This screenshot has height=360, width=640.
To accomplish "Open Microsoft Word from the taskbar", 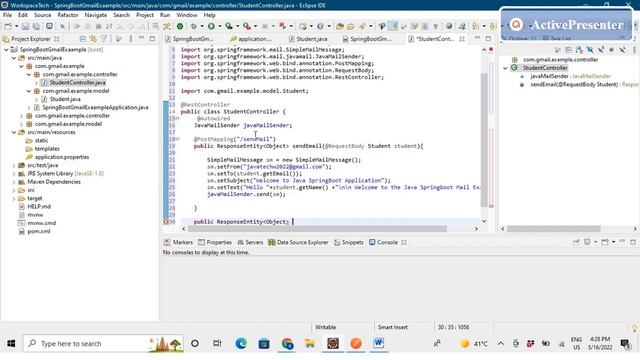I will click(x=378, y=344).
